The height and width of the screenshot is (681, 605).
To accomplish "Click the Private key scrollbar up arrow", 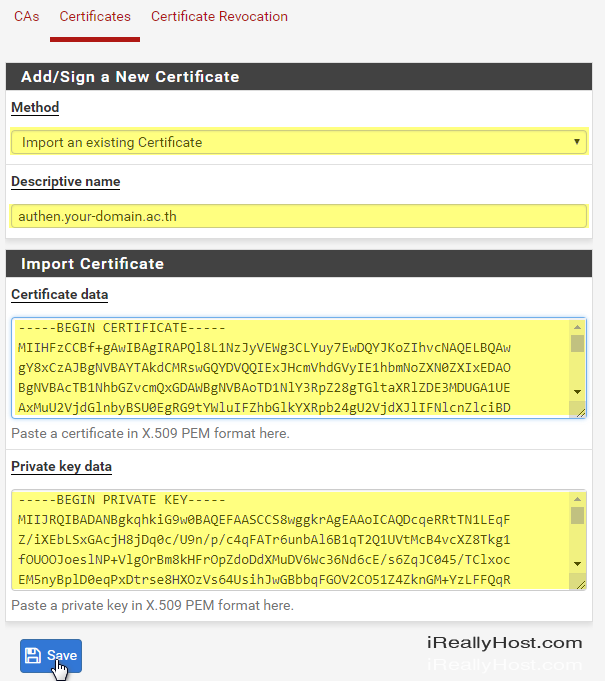I will click(x=577, y=499).
